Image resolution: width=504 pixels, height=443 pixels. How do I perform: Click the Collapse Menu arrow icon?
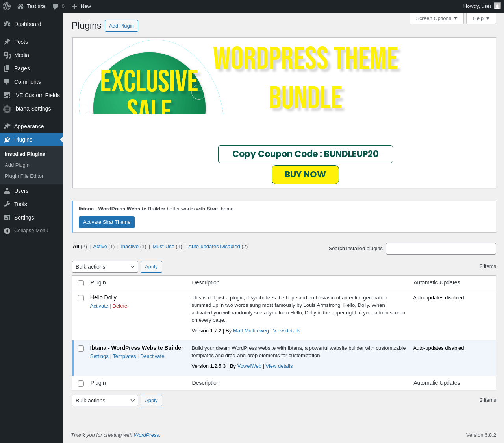tap(7, 231)
